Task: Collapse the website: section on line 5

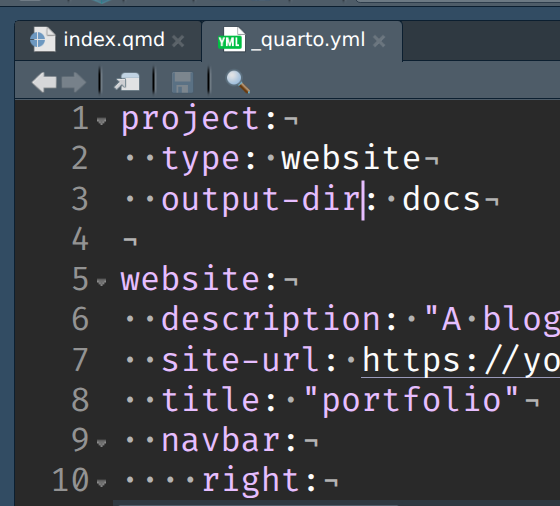Action: click(x=101, y=282)
